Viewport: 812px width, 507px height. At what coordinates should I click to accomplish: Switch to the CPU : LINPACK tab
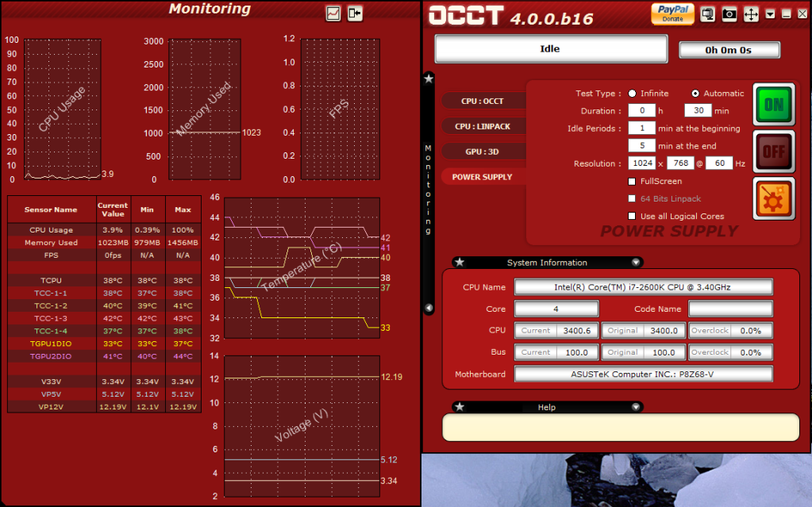click(x=483, y=126)
